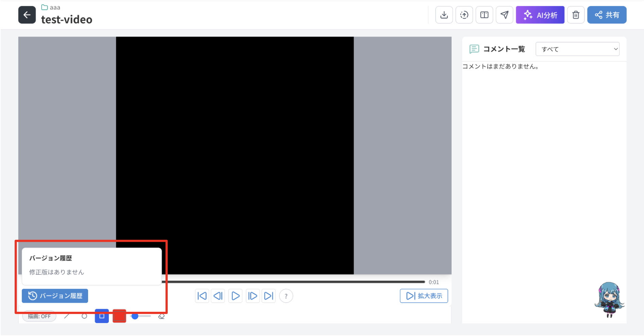The height and width of the screenshot is (336, 644).
Task: Open the aaa folder breadcrumb
Action: pos(51,7)
